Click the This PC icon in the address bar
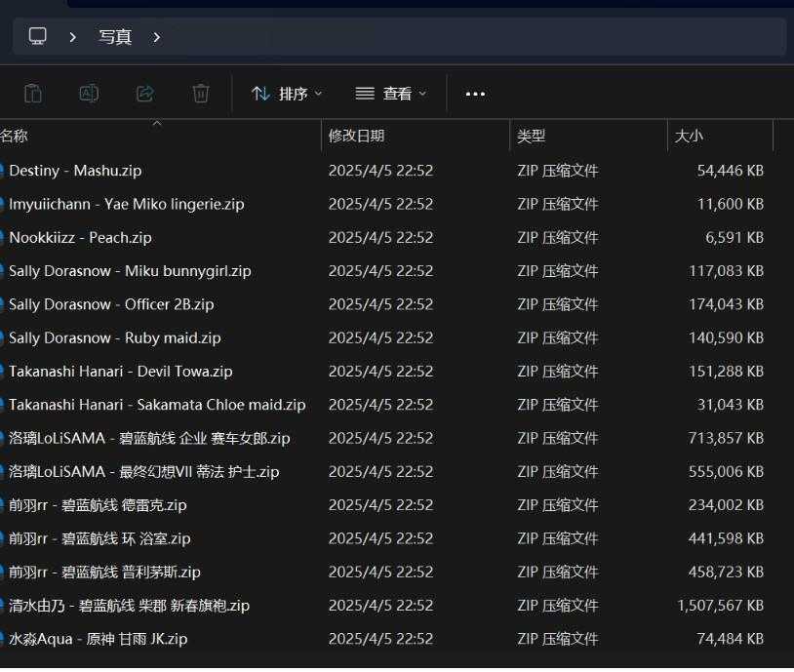The image size is (794, 672). [x=37, y=36]
